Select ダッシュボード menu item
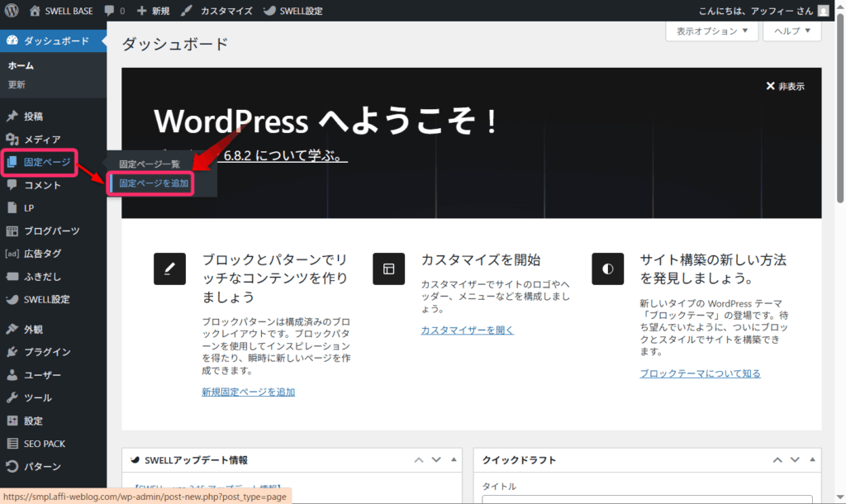 point(54,41)
